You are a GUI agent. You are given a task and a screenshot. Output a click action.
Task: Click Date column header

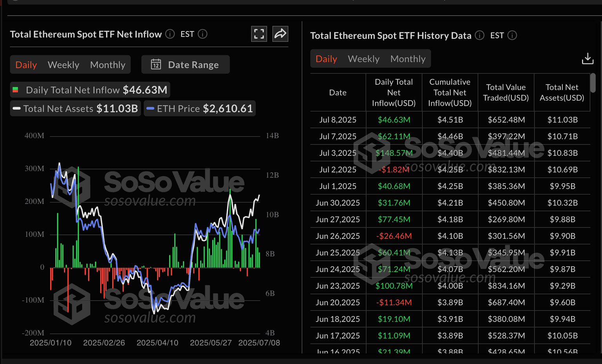click(338, 92)
